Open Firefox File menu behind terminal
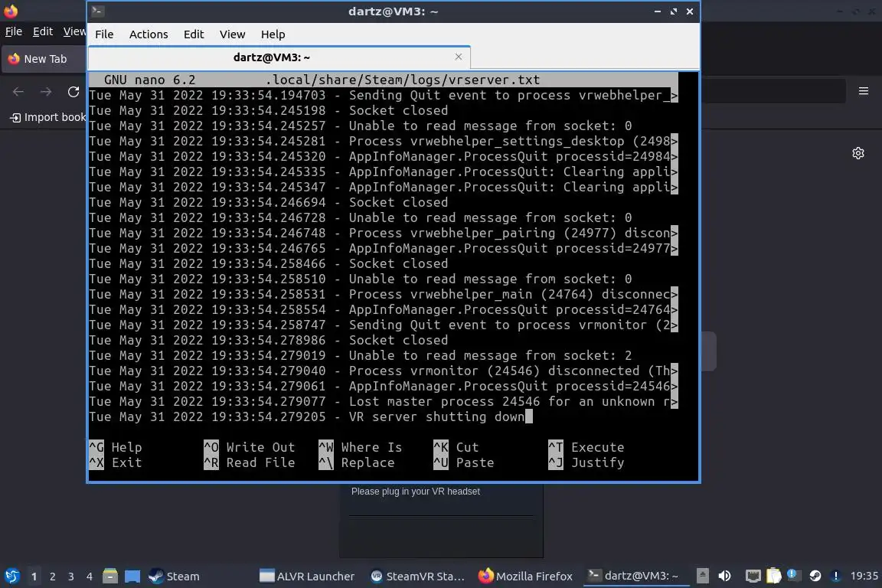The width and height of the screenshot is (882, 588). [14, 31]
